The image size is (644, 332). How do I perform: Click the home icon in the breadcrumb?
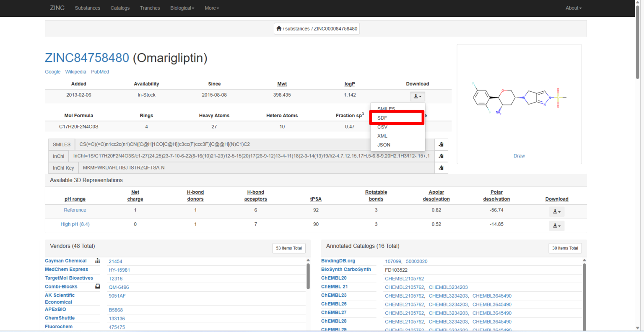click(x=279, y=28)
